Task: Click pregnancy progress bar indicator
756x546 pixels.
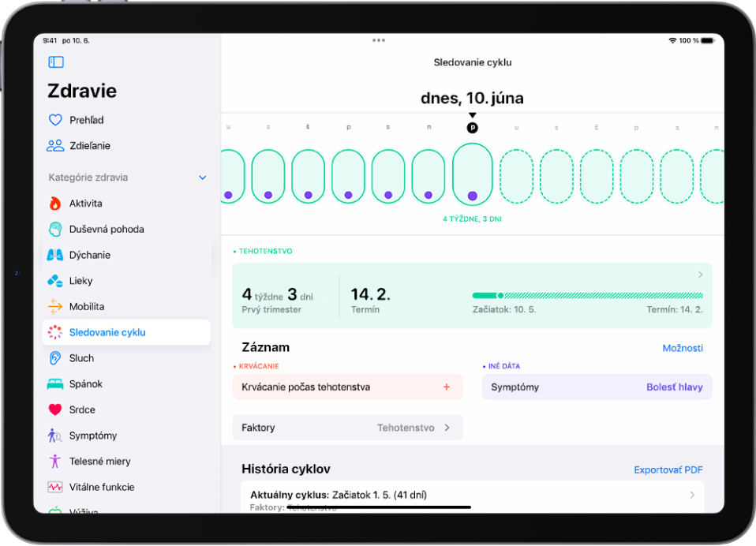Action: (x=500, y=295)
